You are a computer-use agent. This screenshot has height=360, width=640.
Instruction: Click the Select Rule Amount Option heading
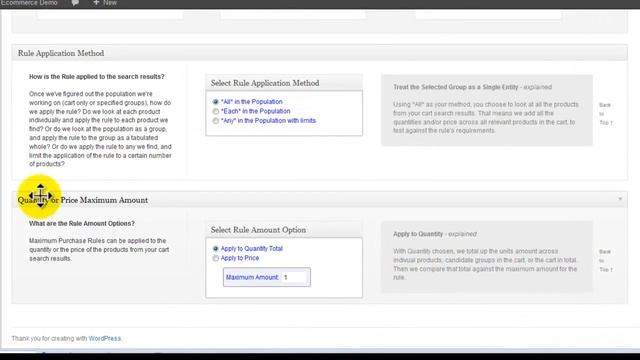[x=258, y=230]
